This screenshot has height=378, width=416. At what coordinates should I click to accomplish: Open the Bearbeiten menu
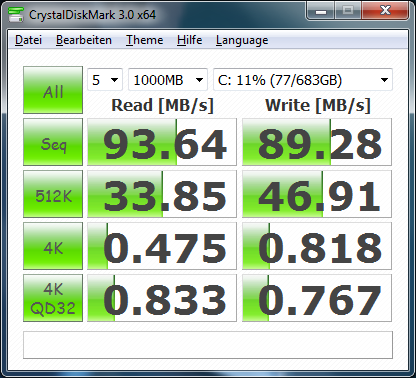(84, 40)
